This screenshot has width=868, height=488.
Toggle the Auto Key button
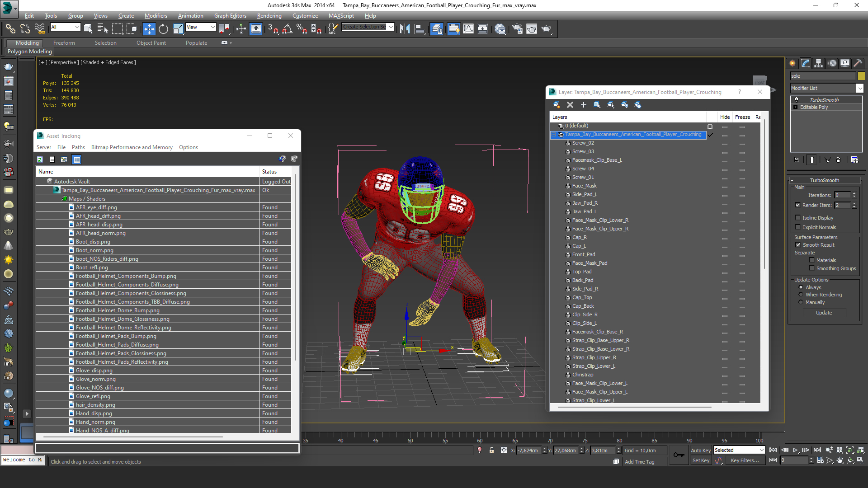coord(700,450)
